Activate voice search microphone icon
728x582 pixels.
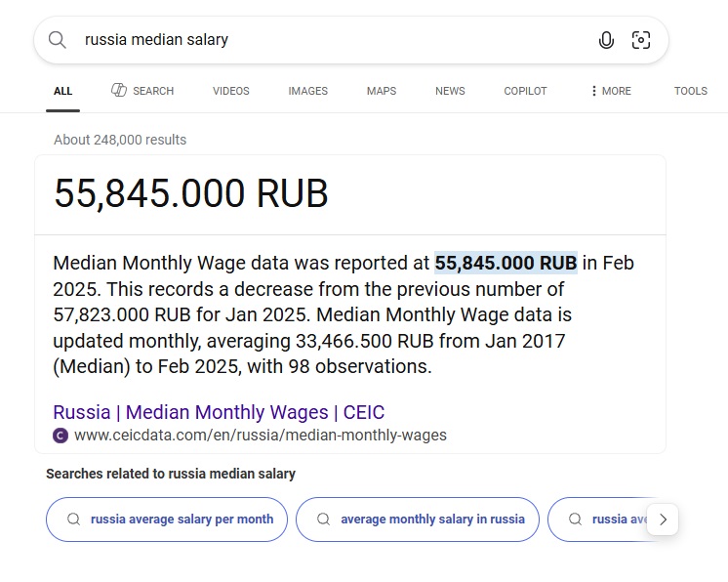606,40
